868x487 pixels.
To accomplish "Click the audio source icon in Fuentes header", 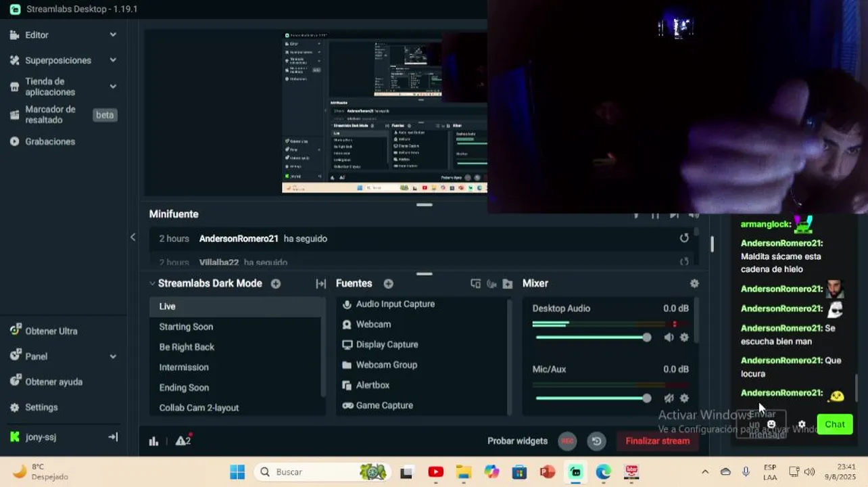I will click(x=491, y=283).
